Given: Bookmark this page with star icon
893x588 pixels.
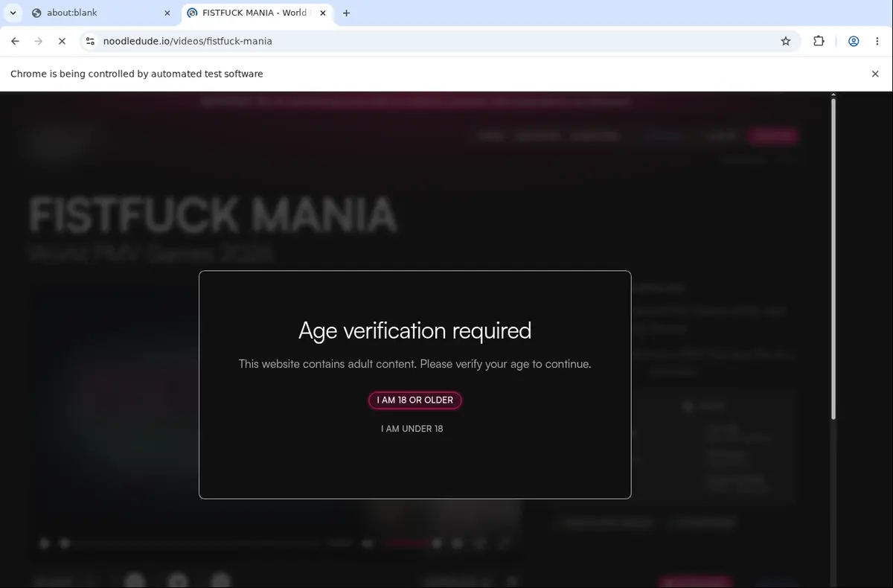Looking at the screenshot, I should point(786,41).
